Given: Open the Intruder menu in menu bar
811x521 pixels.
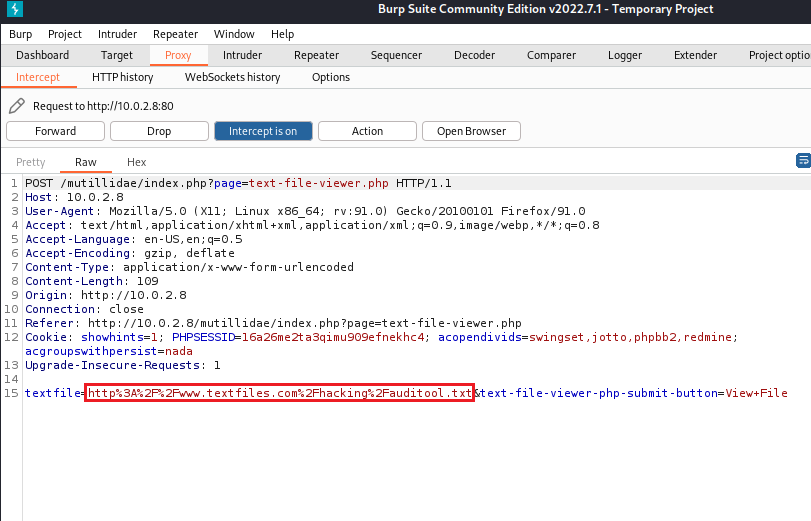Looking at the screenshot, I should 117,34.
